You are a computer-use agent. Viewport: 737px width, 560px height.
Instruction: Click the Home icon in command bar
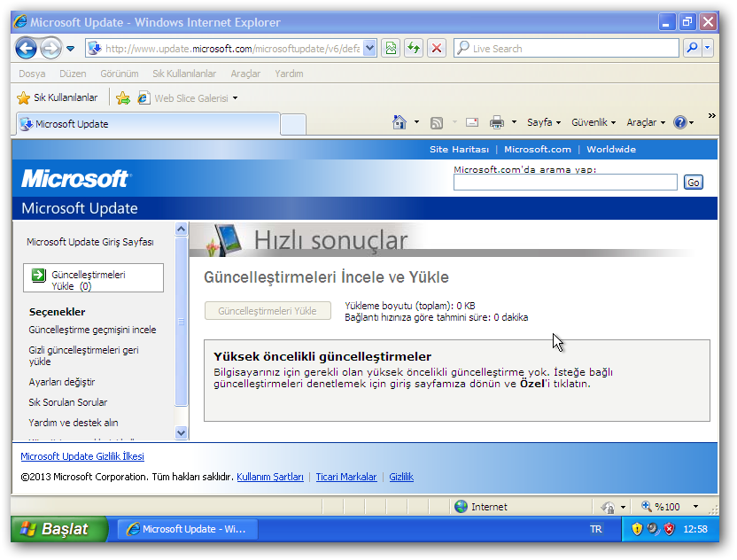point(400,122)
